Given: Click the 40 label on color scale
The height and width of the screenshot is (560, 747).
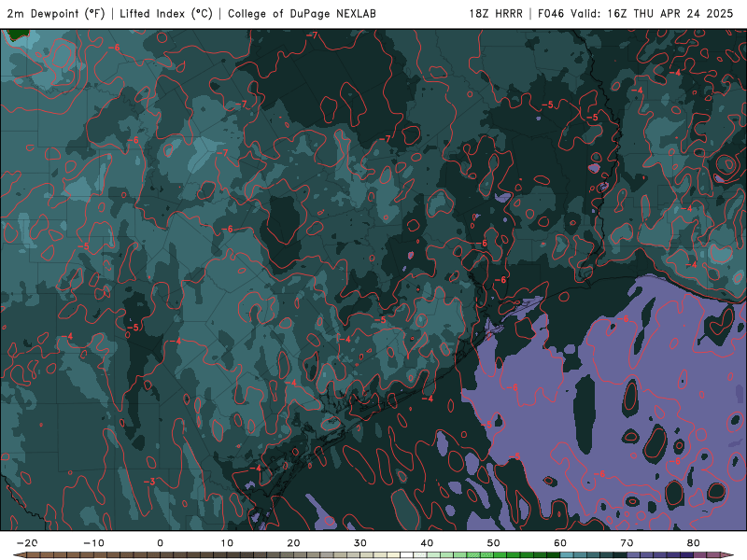Looking at the screenshot, I should (427, 543).
